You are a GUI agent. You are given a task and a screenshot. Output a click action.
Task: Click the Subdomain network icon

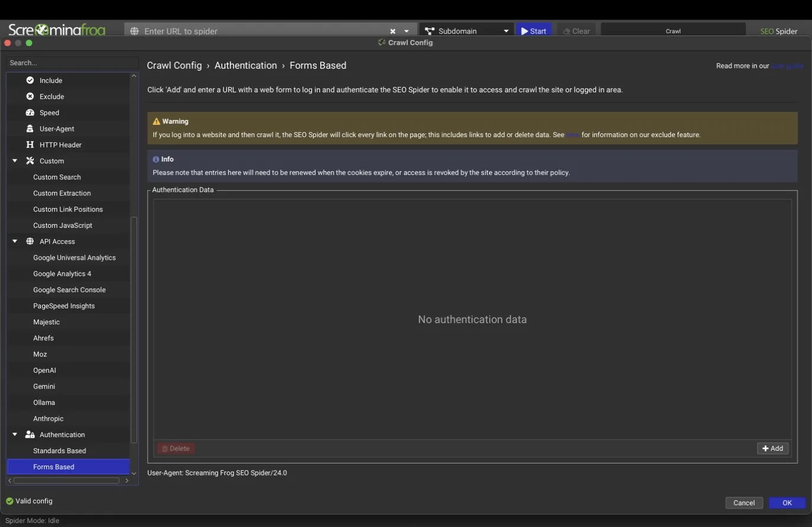pos(430,31)
